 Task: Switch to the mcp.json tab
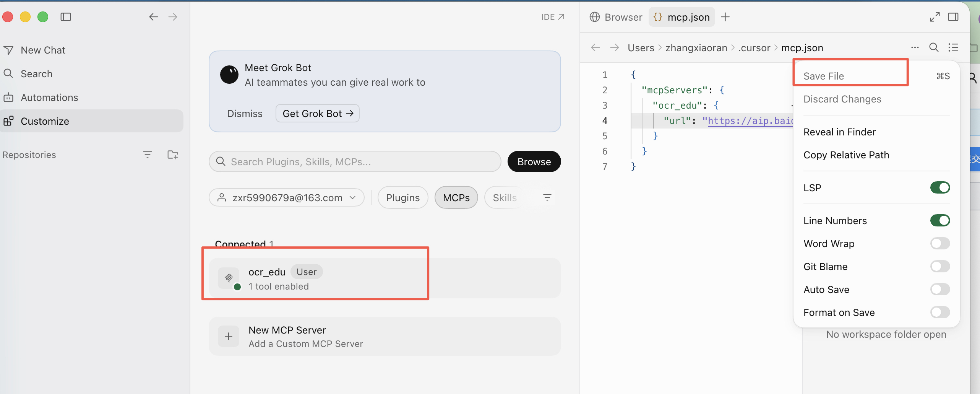682,17
